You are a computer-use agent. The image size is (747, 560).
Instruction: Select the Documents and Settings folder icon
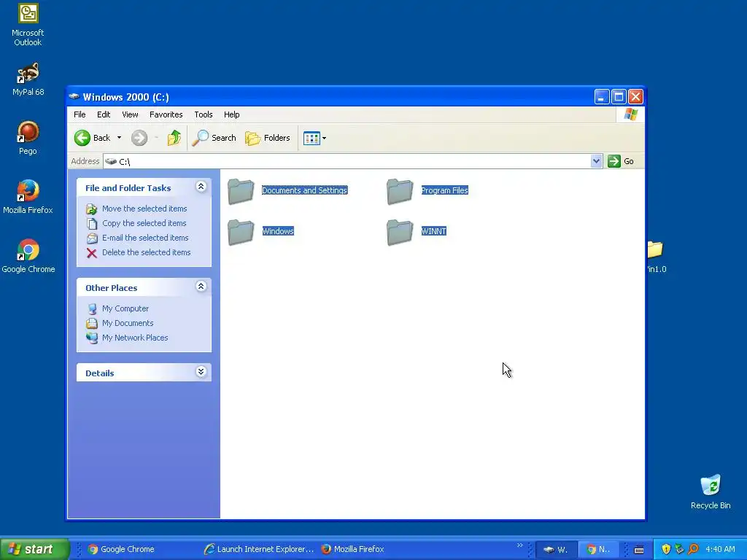[241, 191]
